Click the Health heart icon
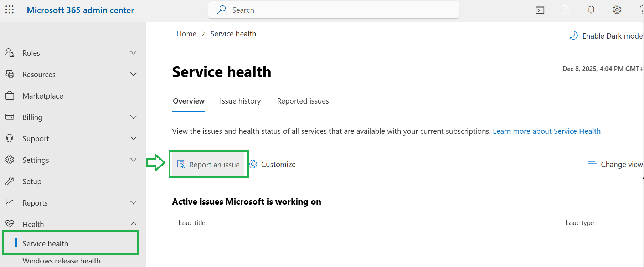644x267 pixels. (10, 224)
